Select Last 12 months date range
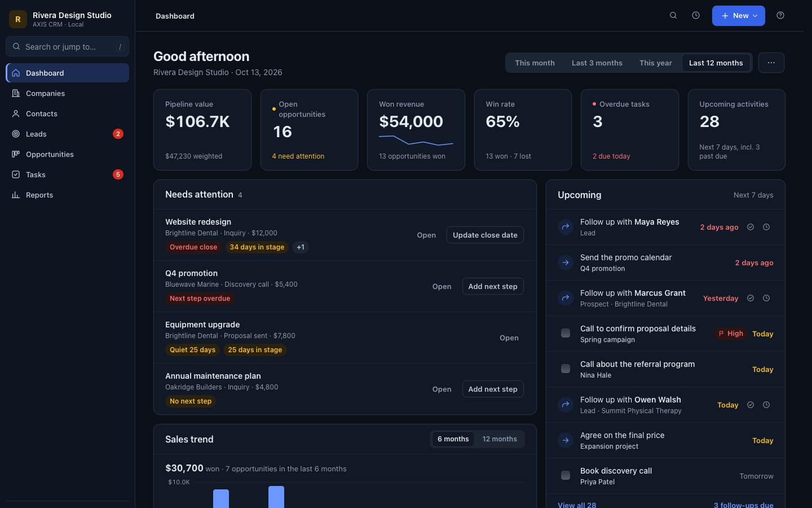The width and height of the screenshot is (812, 508). (x=716, y=63)
